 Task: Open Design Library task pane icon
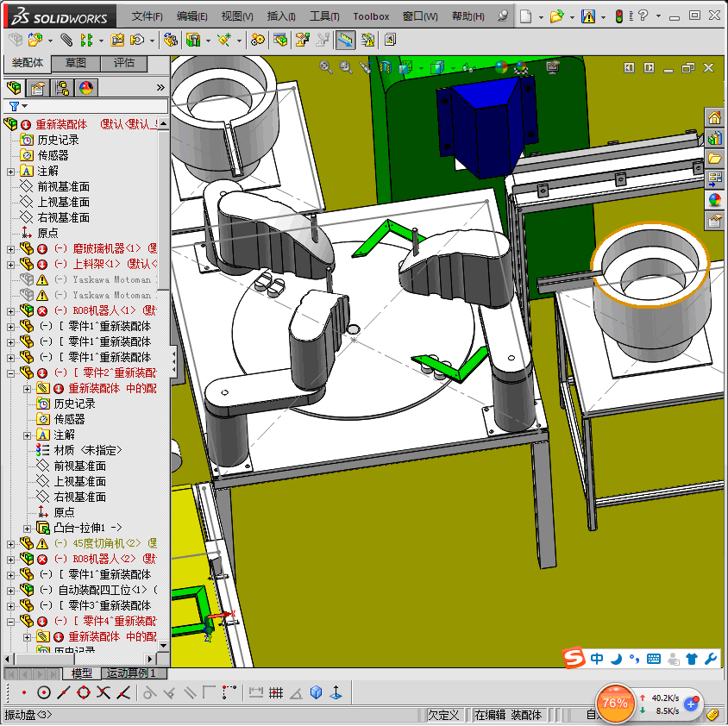[x=714, y=138]
